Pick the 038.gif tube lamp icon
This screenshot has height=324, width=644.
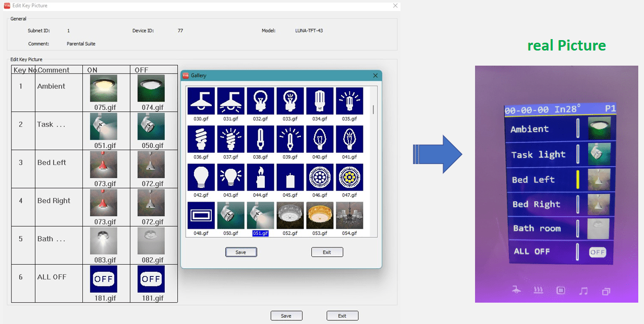tap(260, 139)
